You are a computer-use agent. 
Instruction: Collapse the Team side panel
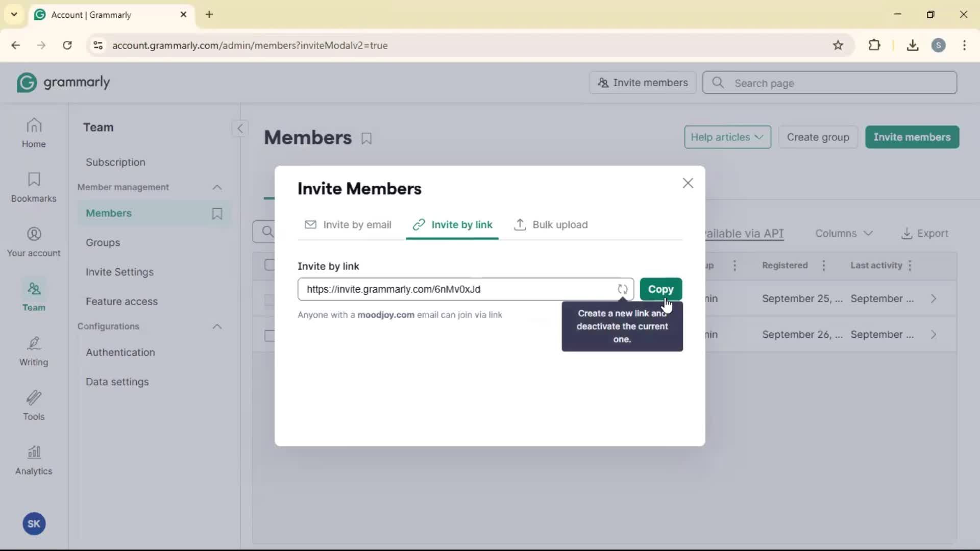click(240, 128)
